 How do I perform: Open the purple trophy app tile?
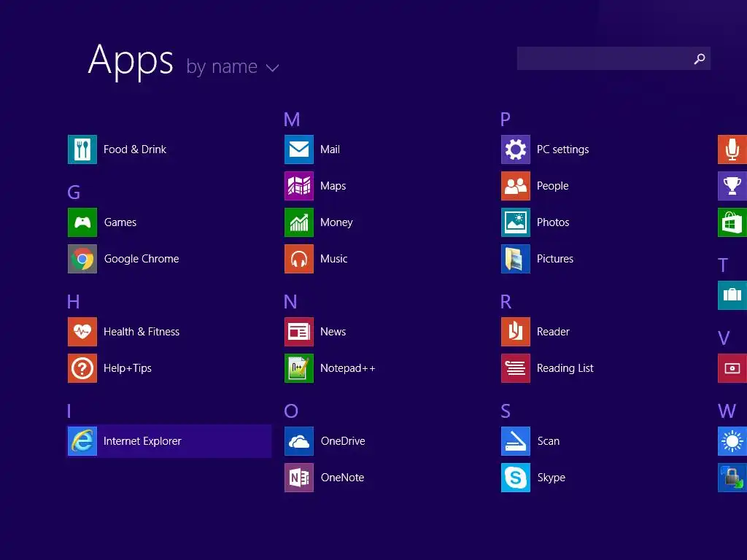click(732, 186)
